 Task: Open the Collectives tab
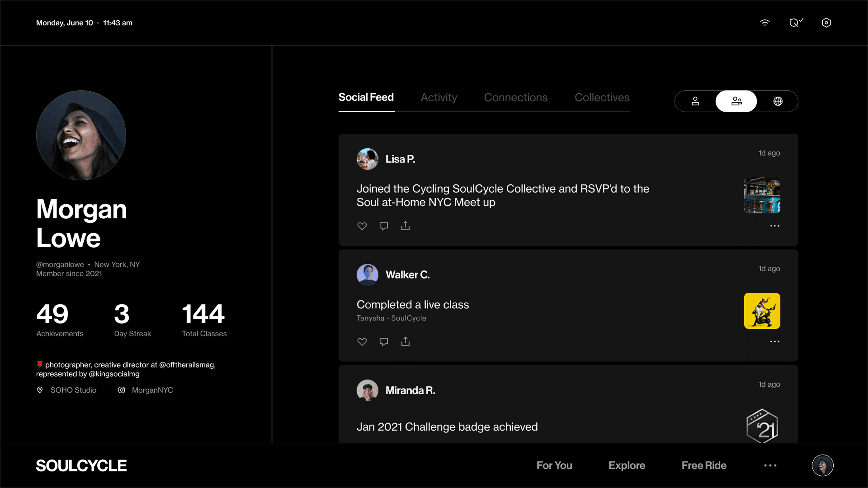[602, 97]
